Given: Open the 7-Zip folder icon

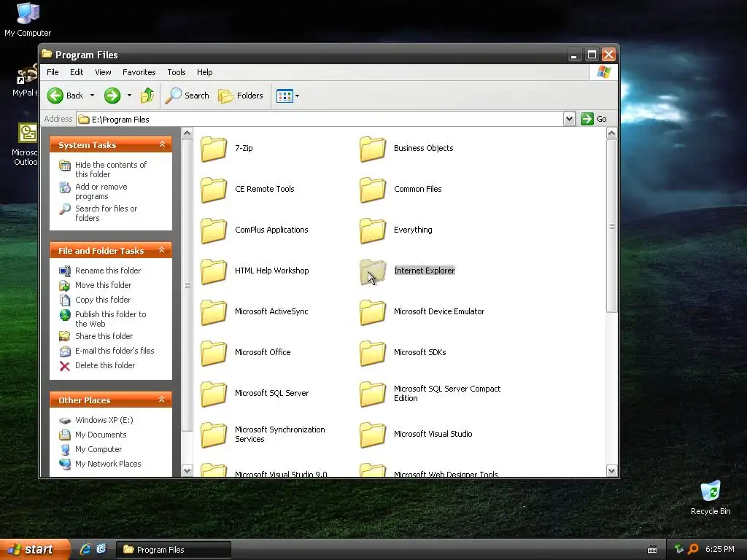Looking at the screenshot, I should point(214,149).
